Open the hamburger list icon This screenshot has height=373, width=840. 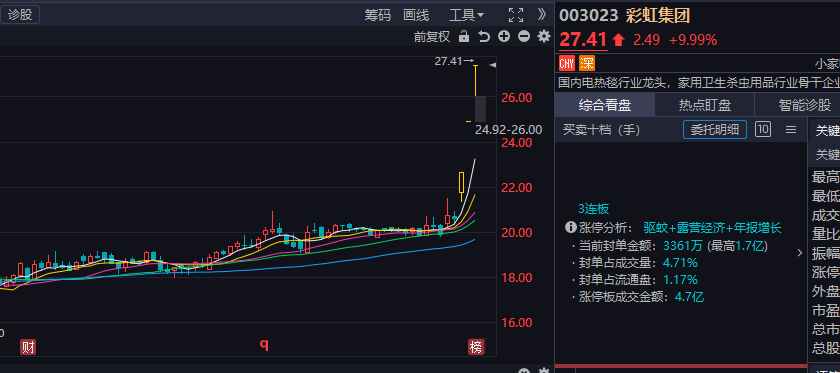coord(790,130)
